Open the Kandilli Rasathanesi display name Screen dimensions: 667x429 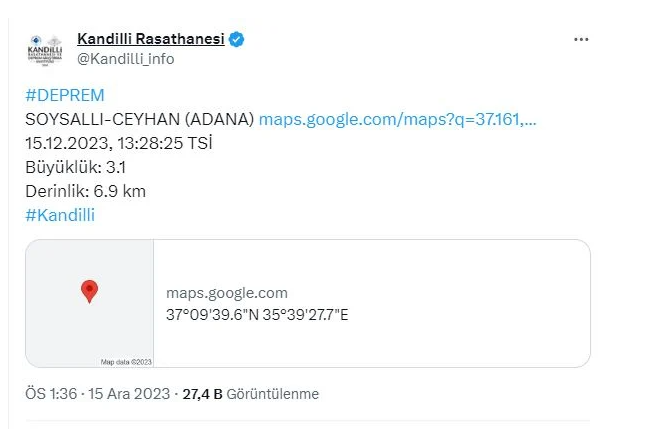click(151, 39)
